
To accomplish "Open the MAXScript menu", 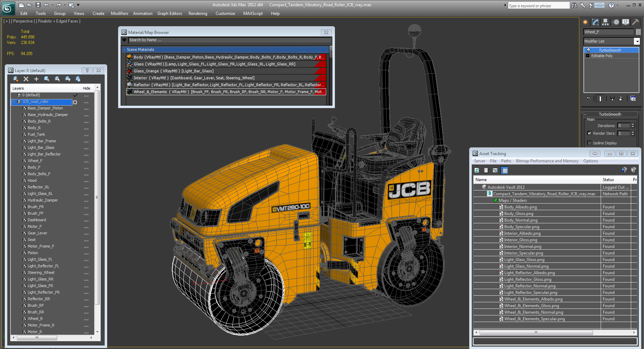I will (253, 14).
